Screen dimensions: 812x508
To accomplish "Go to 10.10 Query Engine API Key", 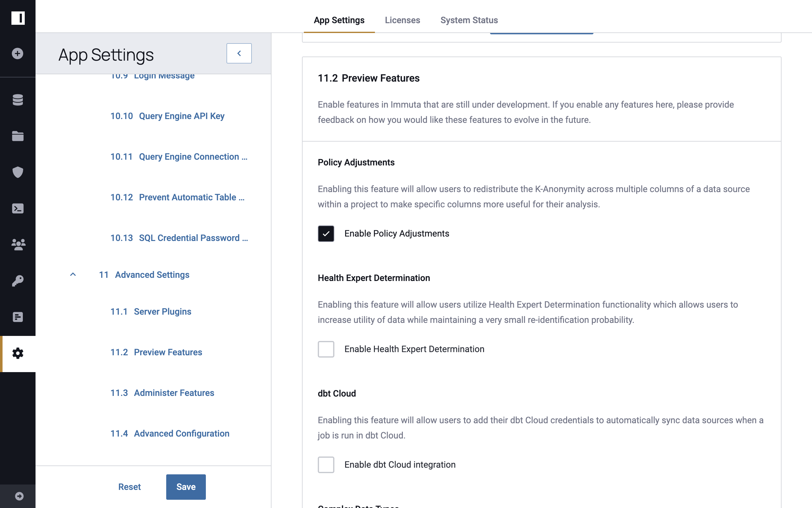I will (167, 116).
